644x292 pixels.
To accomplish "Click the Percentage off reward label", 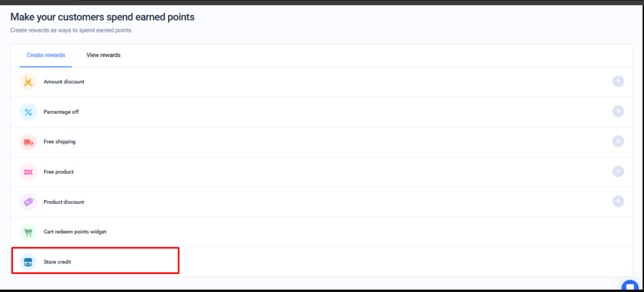I will point(61,112).
